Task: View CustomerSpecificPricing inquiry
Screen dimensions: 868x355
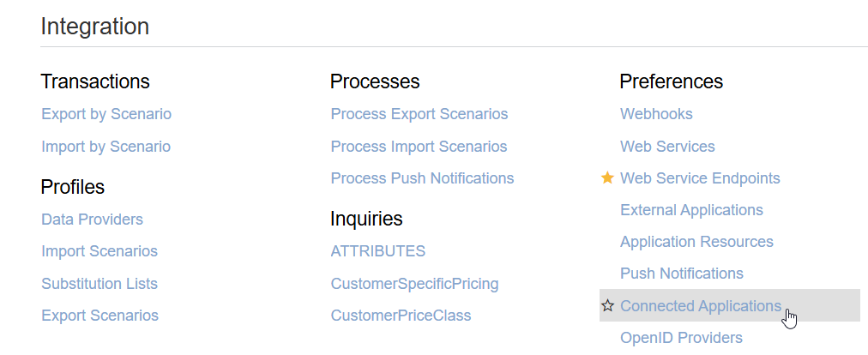Action: [414, 284]
